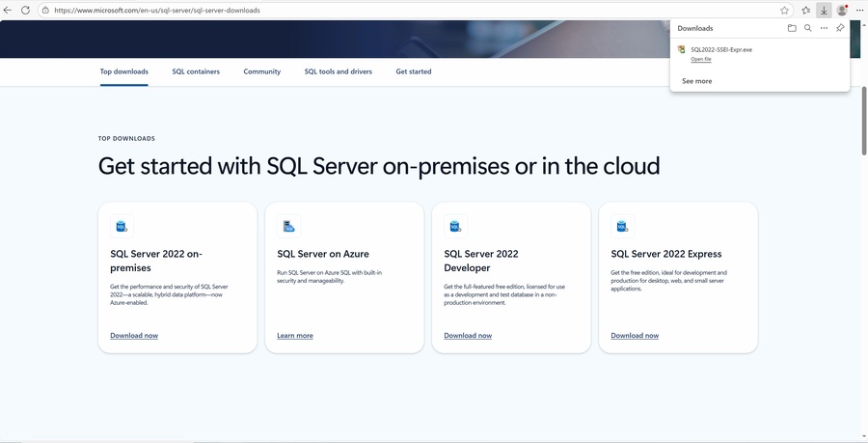Click the SQL Server 2022 Express card icon

[623, 226]
